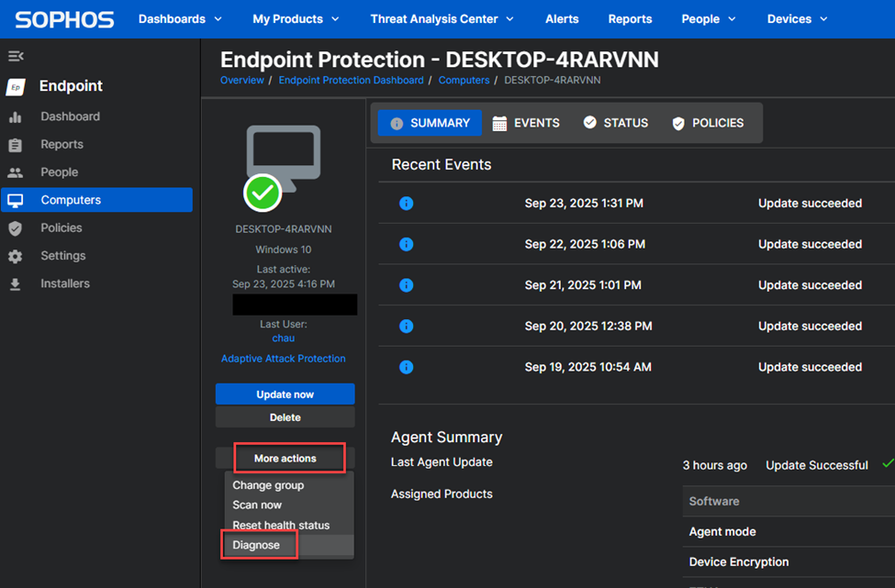Open the Adaptive Attack Protection link
The image size is (895, 588).
click(284, 359)
